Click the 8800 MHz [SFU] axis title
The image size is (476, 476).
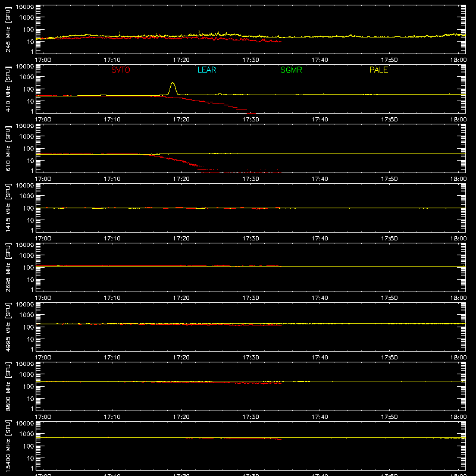pos(8,386)
